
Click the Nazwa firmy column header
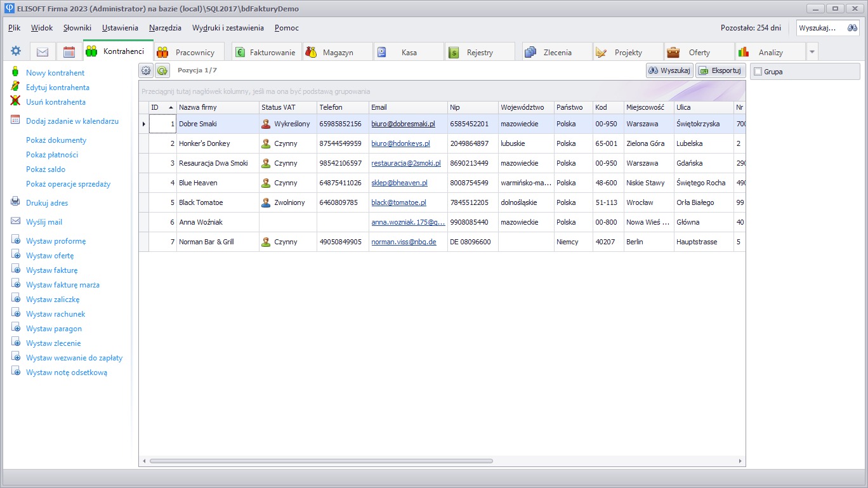tap(218, 107)
